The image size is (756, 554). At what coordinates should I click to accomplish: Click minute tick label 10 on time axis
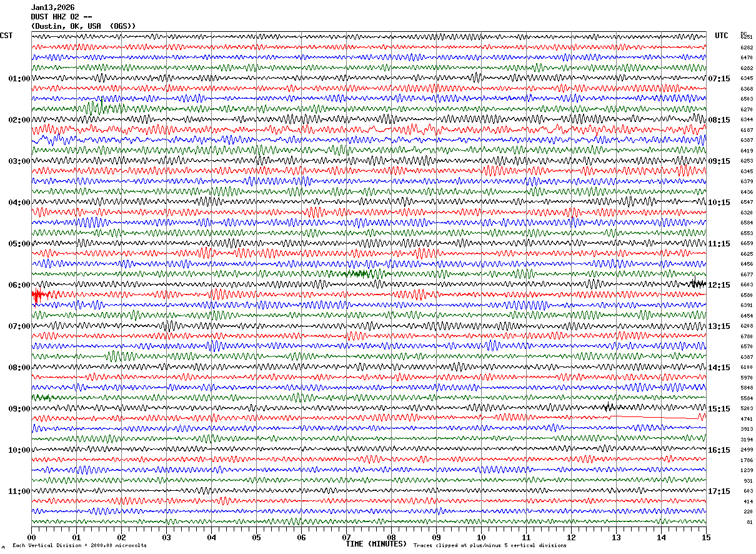coord(481,537)
